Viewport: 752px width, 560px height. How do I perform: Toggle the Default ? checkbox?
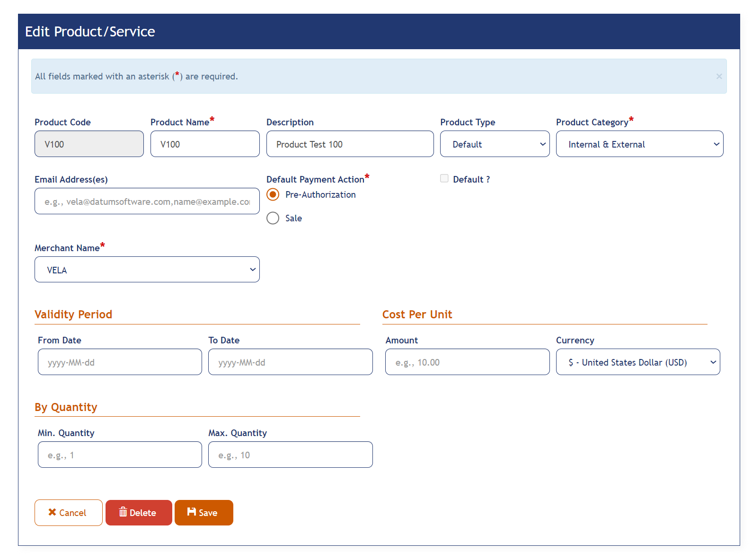click(x=444, y=178)
